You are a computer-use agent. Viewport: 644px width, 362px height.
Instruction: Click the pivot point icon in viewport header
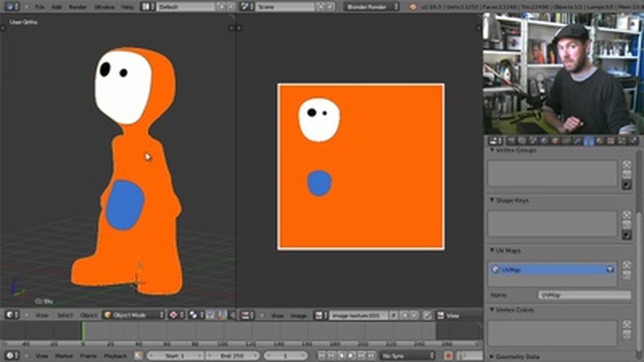[193, 315]
